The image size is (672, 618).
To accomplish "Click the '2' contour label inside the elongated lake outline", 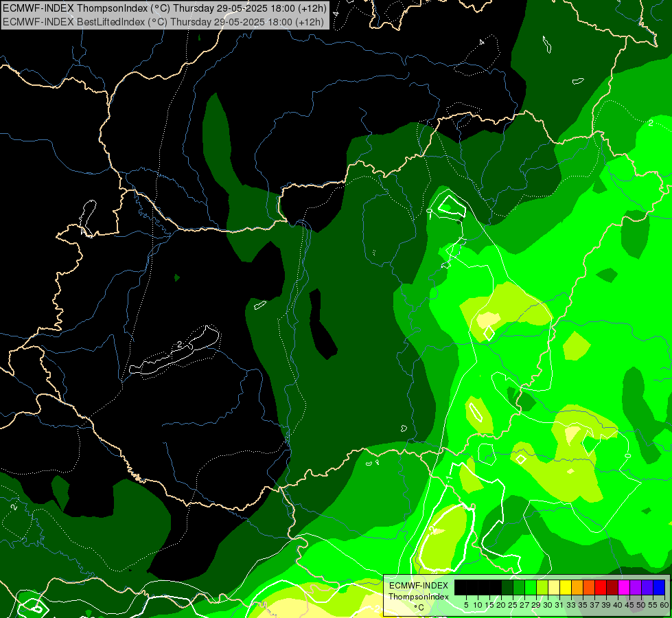I will tap(180, 345).
